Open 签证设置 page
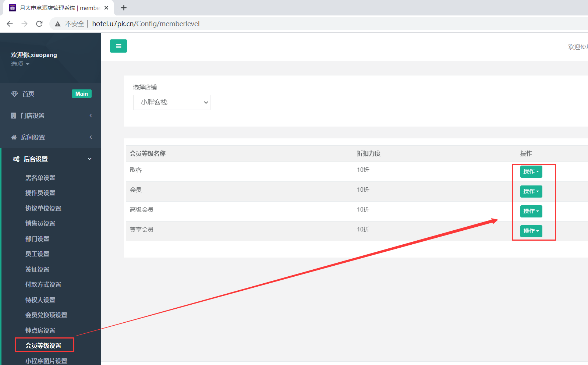The height and width of the screenshot is (365, 588). pyautogui.click(x=37, y=269)
